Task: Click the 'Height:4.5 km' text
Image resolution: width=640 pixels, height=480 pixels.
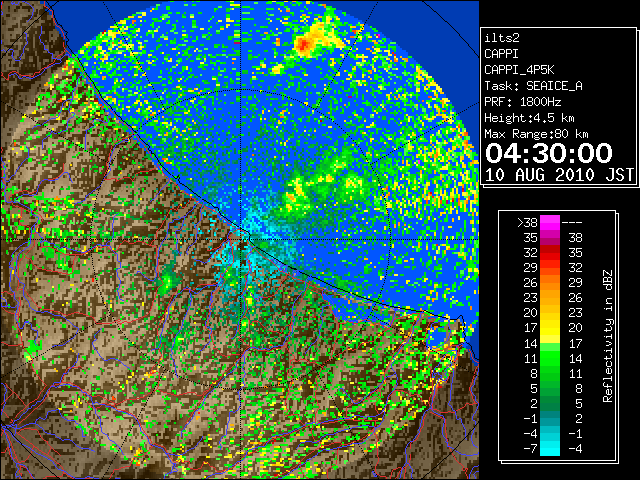Action: pyautogui.click(x=529, y=118)
